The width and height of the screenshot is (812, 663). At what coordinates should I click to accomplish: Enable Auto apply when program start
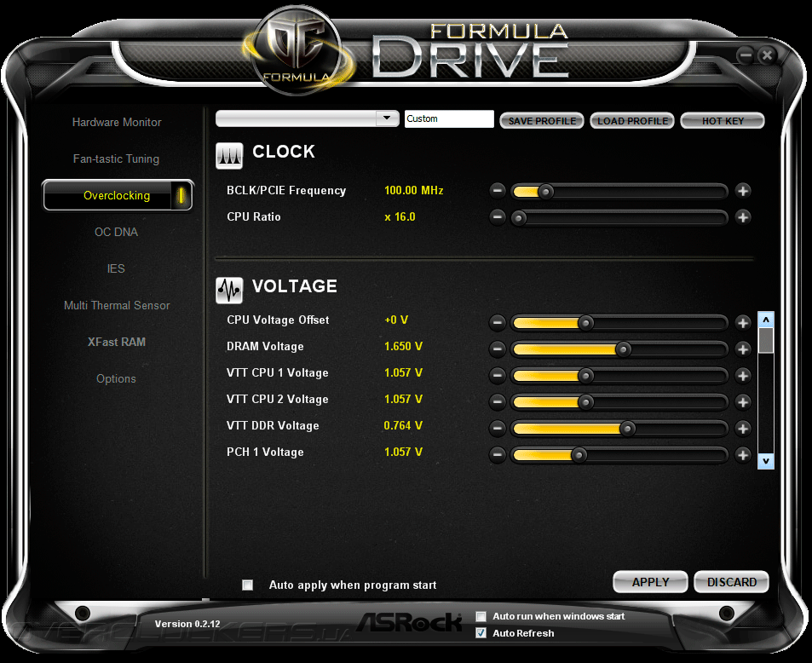point(248,585)
